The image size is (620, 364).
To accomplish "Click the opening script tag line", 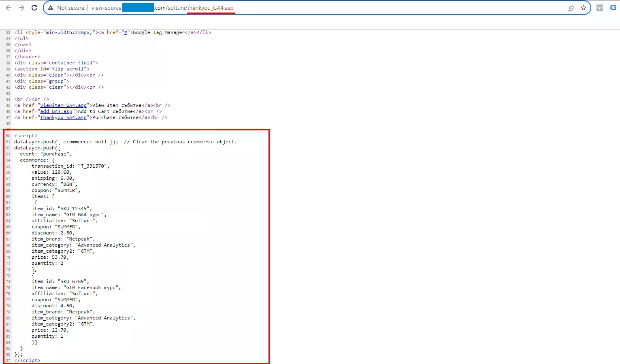I will pos(26,136).
